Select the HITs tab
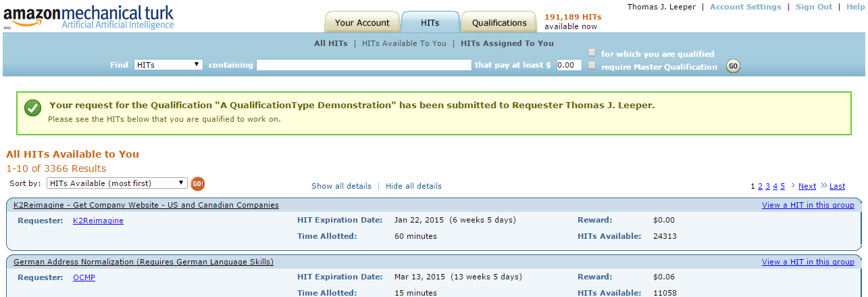Screen dimensions: 868x297 pos(430,22)
